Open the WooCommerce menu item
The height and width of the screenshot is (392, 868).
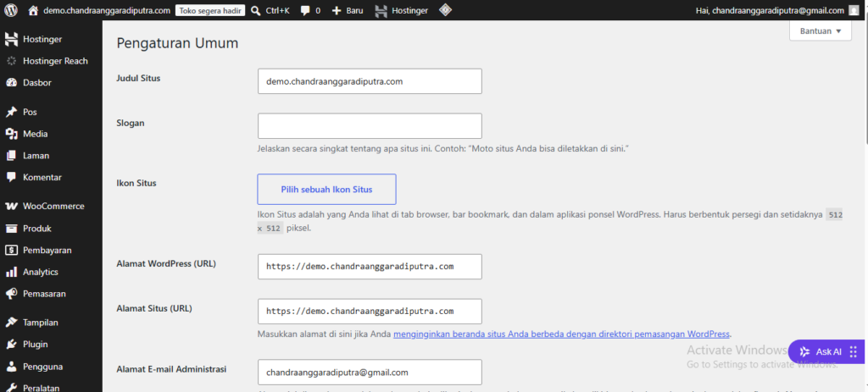click(51, 207)
